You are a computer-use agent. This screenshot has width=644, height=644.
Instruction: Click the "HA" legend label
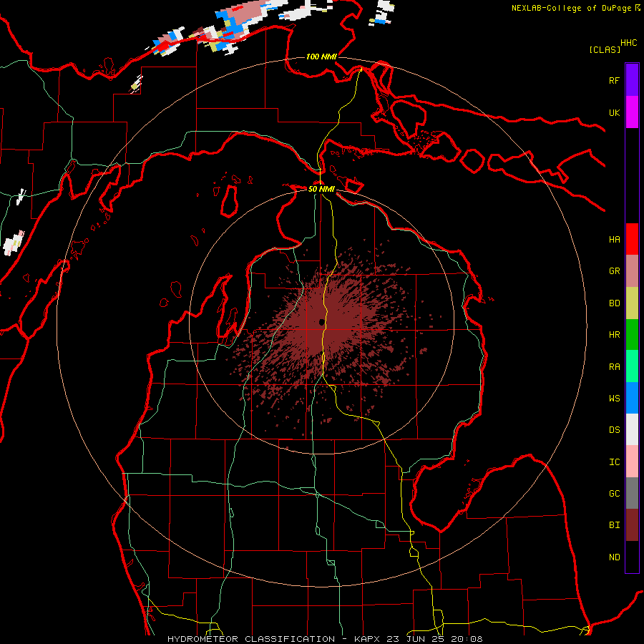[614, 239]
